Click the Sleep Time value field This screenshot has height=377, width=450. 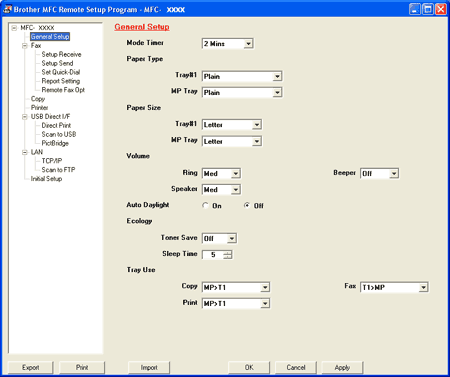point(213,255)
